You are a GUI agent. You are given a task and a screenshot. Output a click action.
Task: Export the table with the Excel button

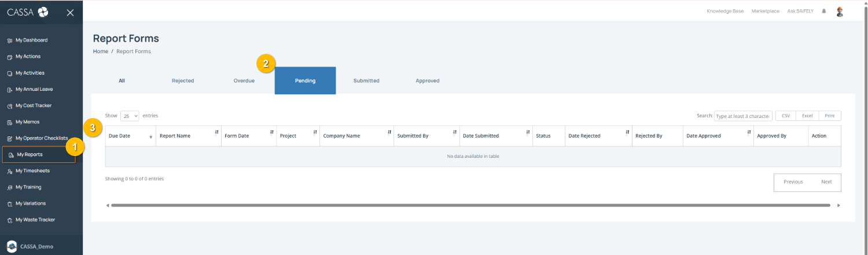click(x=807, y=116)
